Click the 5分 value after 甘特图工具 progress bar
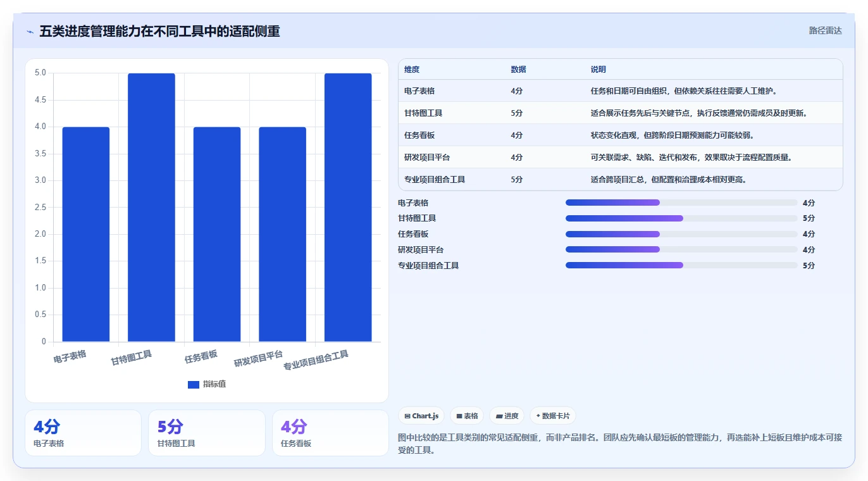The height and width of the screenshot is (481, 868). (809, 218)
